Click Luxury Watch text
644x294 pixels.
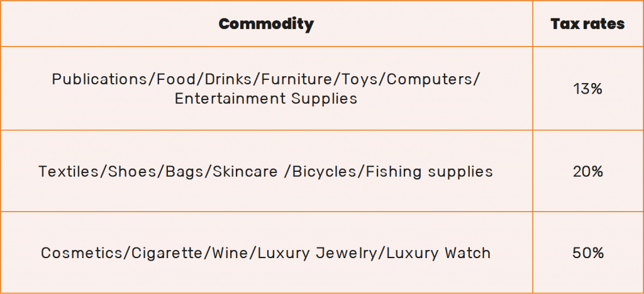(x=437, y=253)
